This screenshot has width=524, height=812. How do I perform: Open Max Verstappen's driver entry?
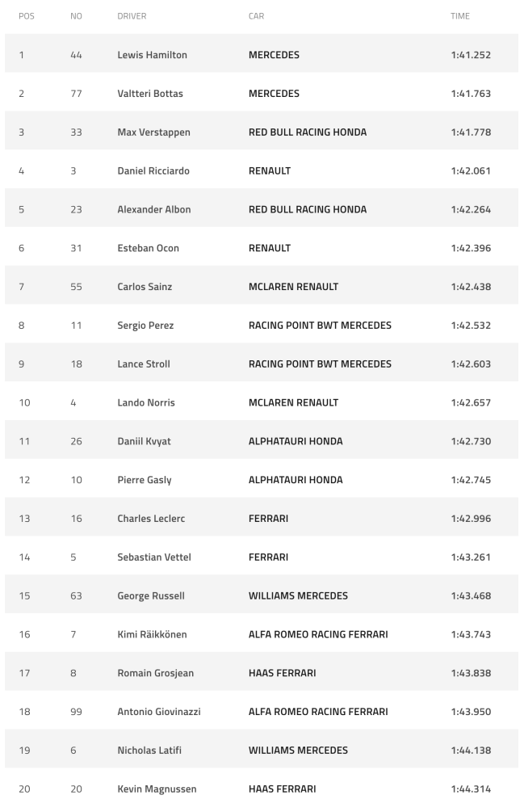click(x=153, y=133)
